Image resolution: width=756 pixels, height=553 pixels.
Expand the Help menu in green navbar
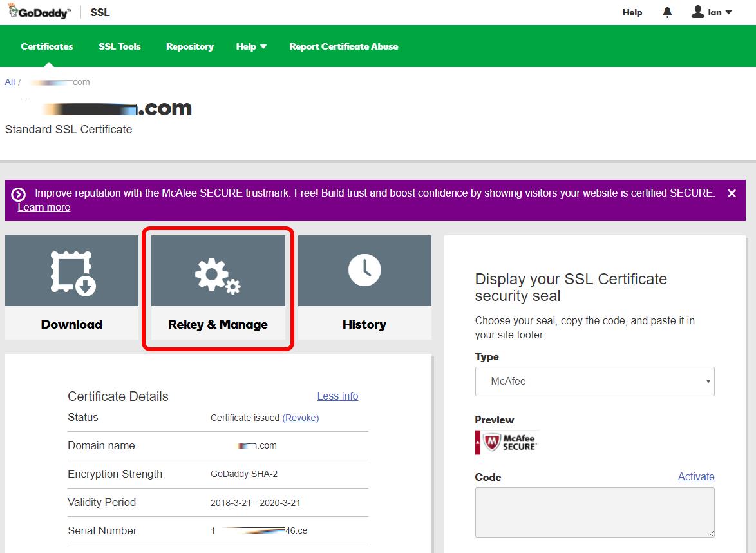tap(250, 46)
